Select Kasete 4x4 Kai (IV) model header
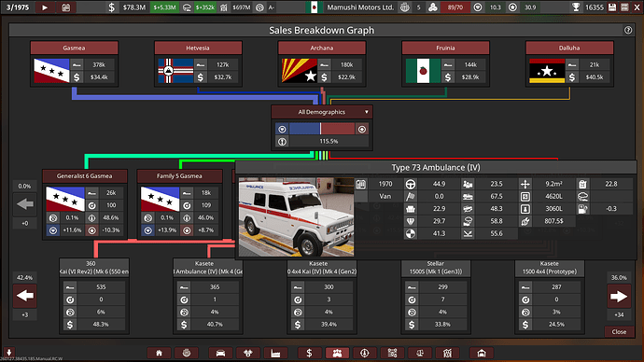 (322, 268)
